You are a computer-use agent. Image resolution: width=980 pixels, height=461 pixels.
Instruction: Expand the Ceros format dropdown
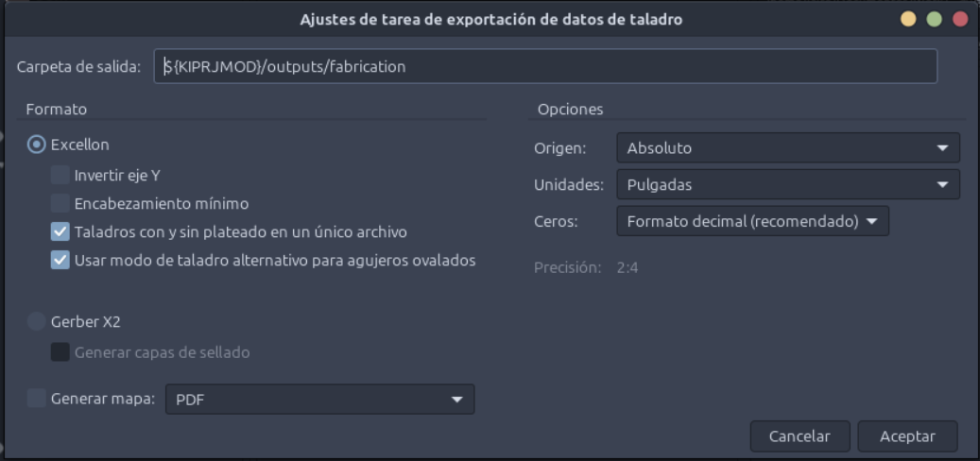752,221
